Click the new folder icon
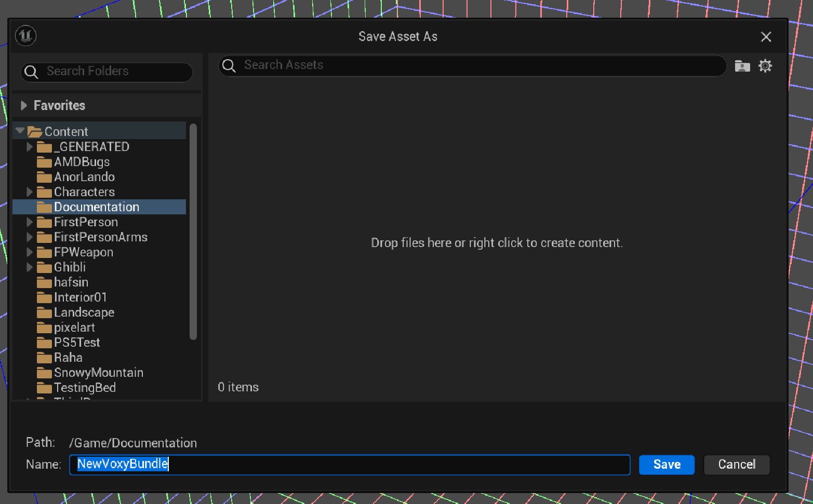The width and height of the screenshot is (813, 504). point(742,66)
